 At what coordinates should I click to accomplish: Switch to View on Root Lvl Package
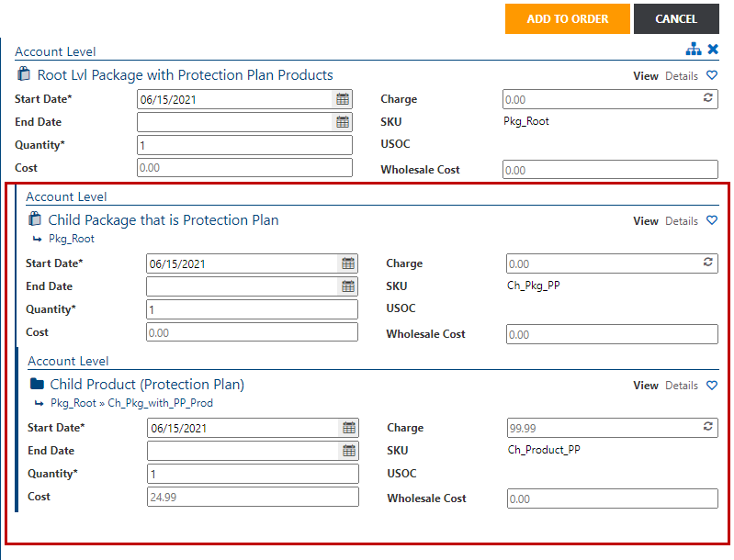click(646, 76)
